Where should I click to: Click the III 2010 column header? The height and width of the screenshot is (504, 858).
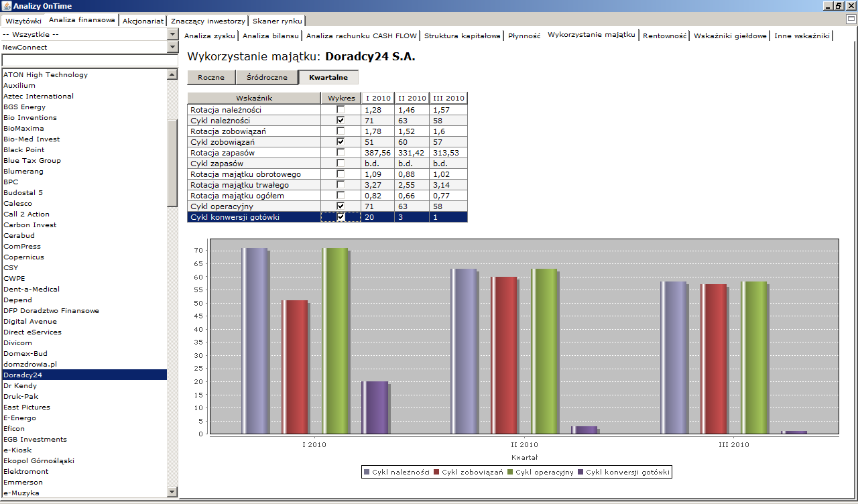[448, 99]
